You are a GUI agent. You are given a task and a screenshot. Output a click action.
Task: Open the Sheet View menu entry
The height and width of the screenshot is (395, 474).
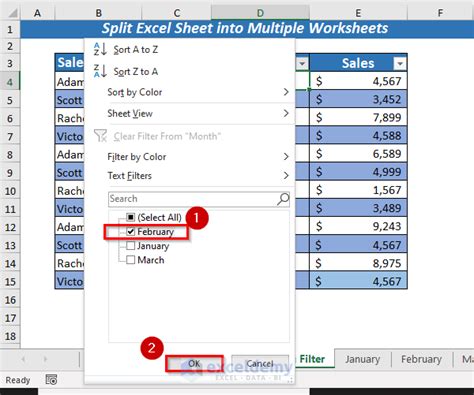tap(198, 114)
